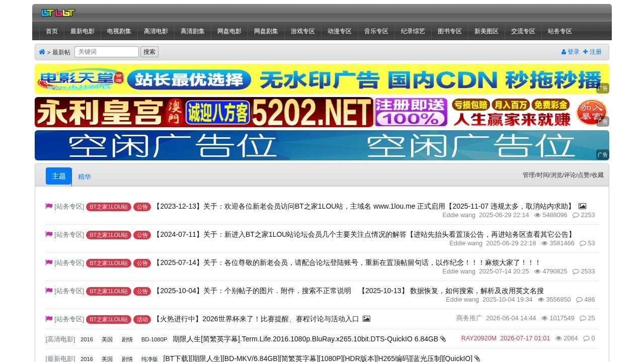Click the 搜索 button
This screenshot has width=644, height=362.
tap(149, 52)
